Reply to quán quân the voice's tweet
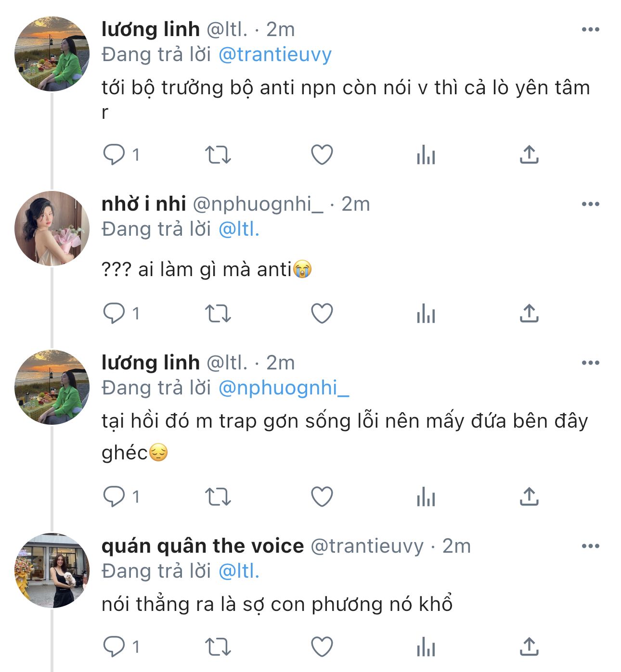This screenshot has height=672, width=621. coord(114,647)
